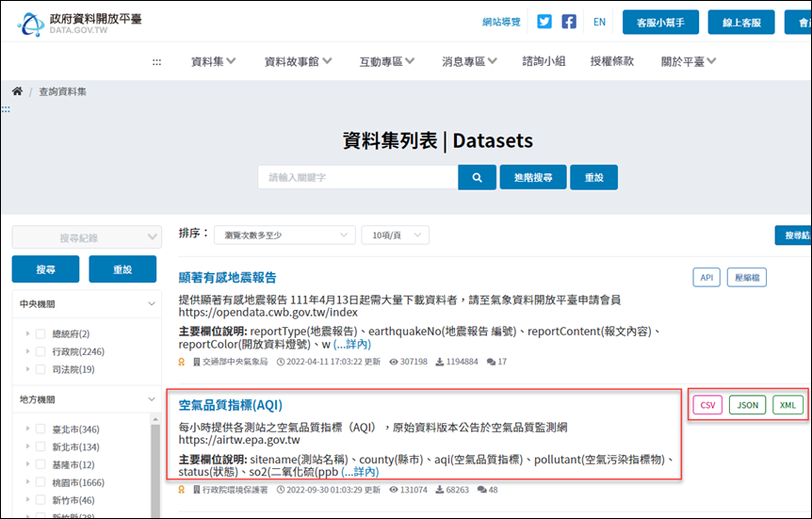Click 重設 button next to 進階搜尋
Screen dimensions: 812x519
click(594, 177)
